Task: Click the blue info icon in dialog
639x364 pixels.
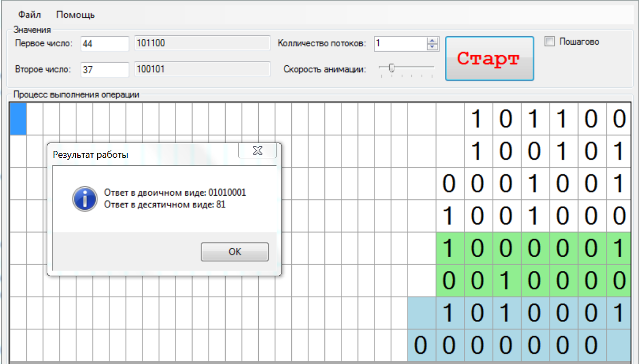Action: [x=85, y=199]
